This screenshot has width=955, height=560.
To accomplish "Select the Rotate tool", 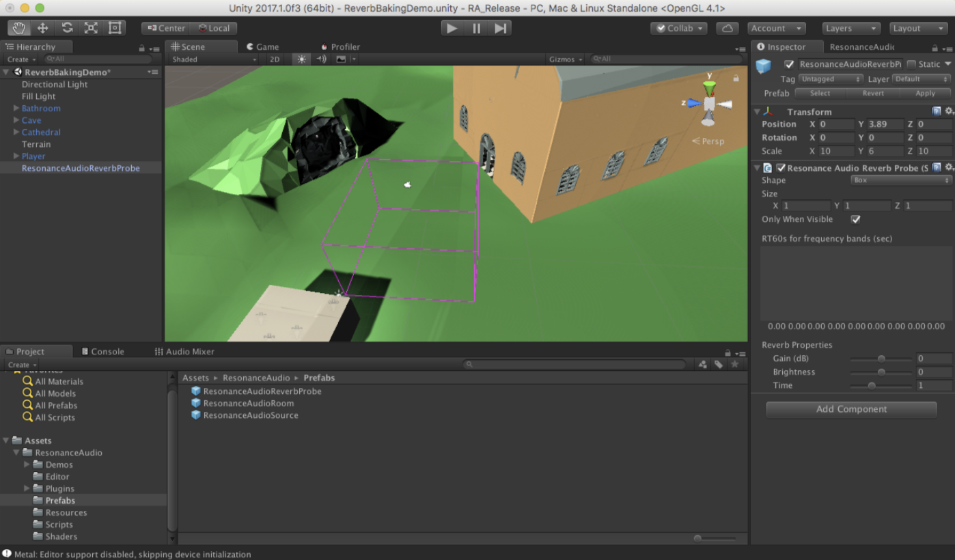I will point(67,28).
